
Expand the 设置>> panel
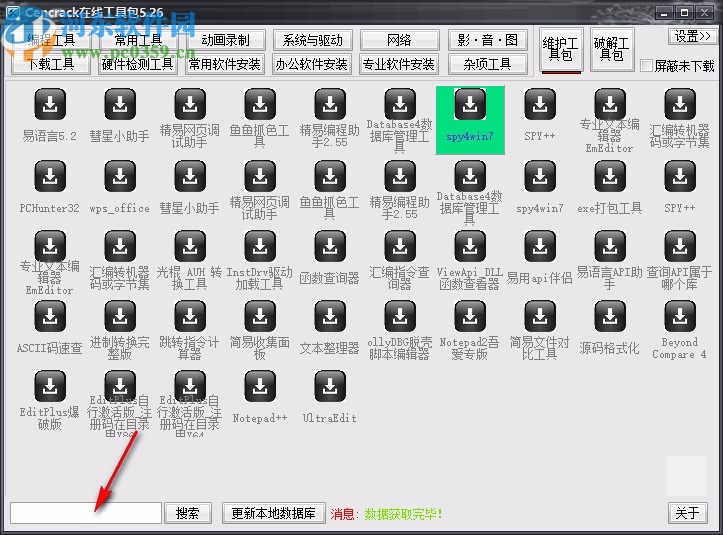click(x=693, y=36)
